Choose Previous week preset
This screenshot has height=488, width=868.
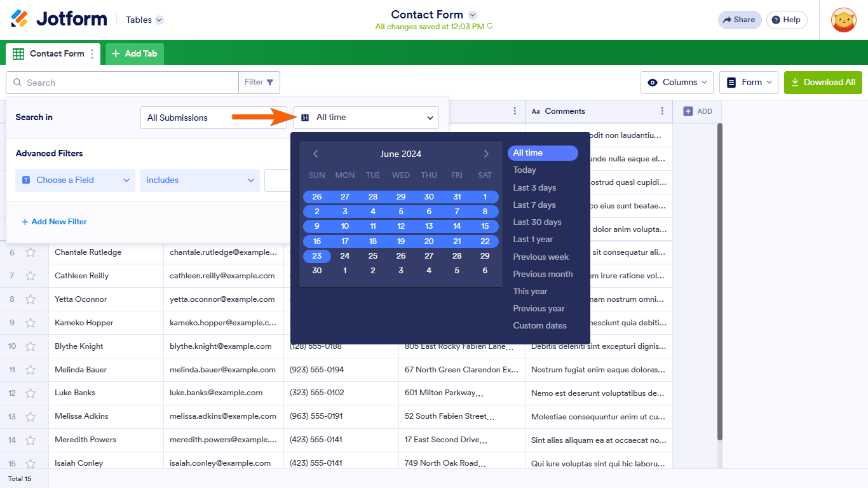541,257
